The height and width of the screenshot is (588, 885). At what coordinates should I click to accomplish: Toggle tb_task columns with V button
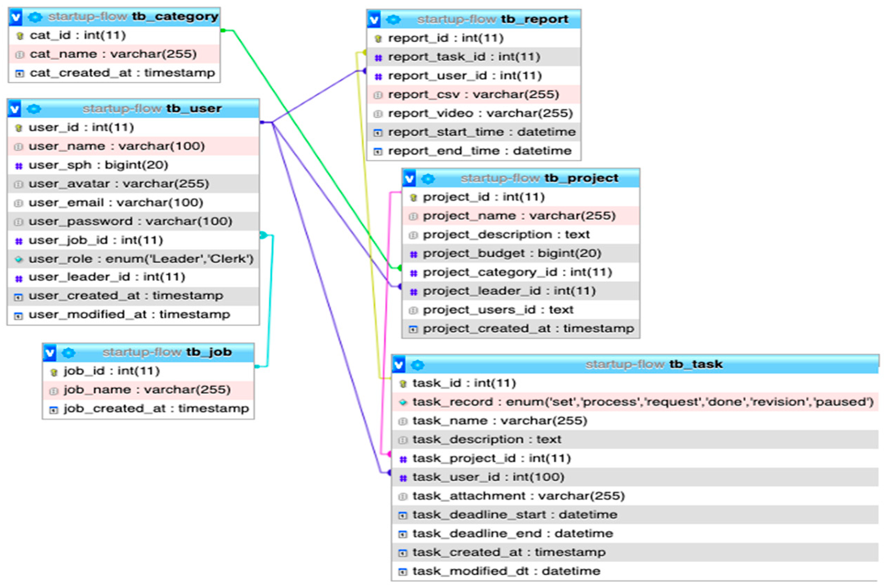(x=399, y=365)
